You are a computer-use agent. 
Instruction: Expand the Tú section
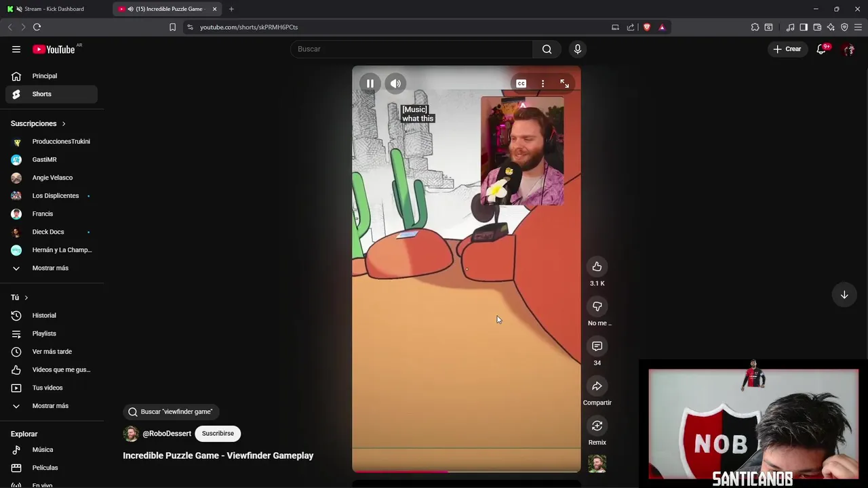point(20,298)
